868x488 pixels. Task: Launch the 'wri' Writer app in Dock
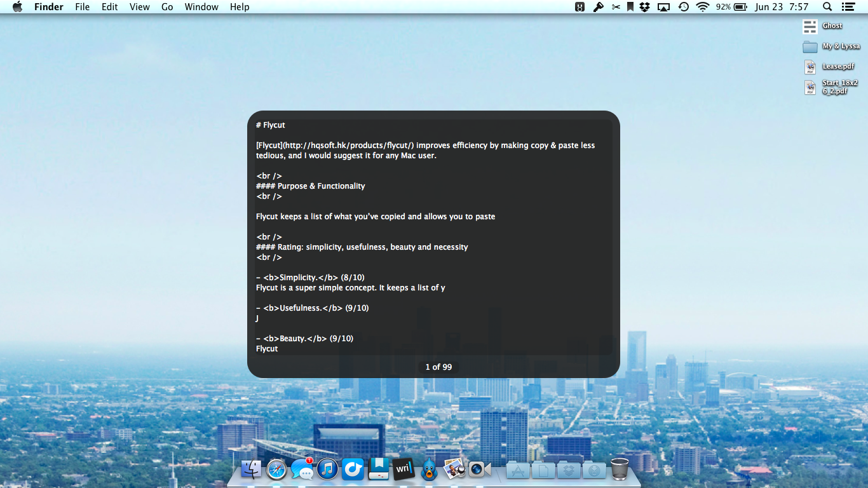pyautogui.click(x=403, y=470)
